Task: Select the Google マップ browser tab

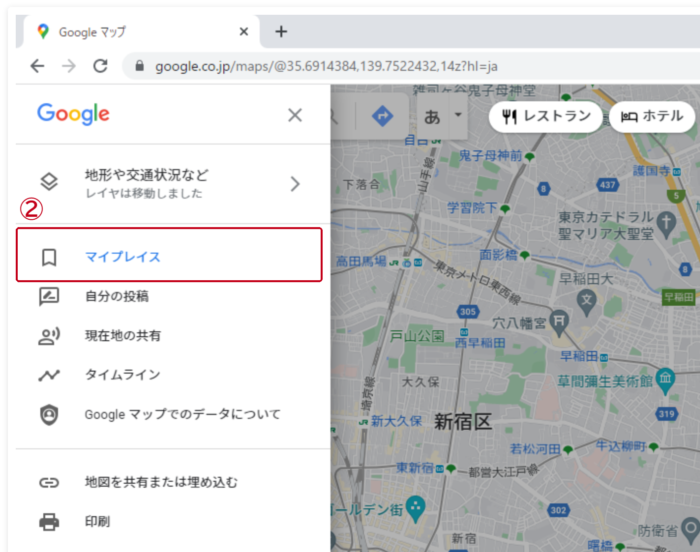Action: pos(142,32)
